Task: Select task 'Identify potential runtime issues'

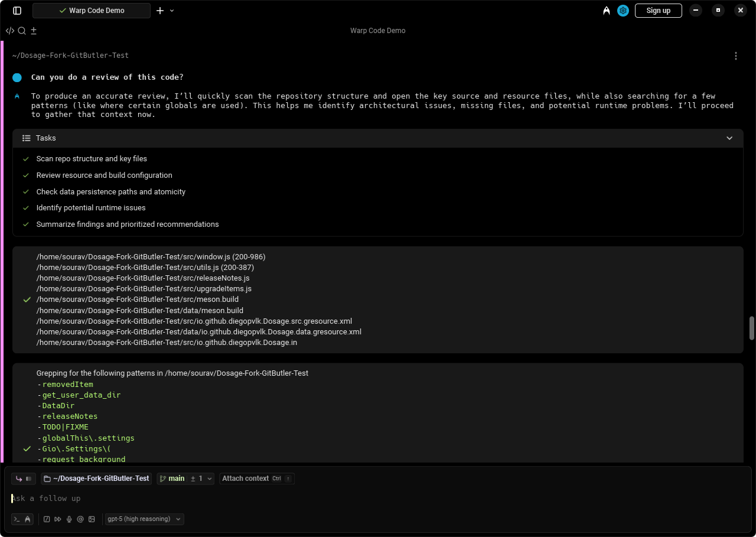Action: click(91, 208)
